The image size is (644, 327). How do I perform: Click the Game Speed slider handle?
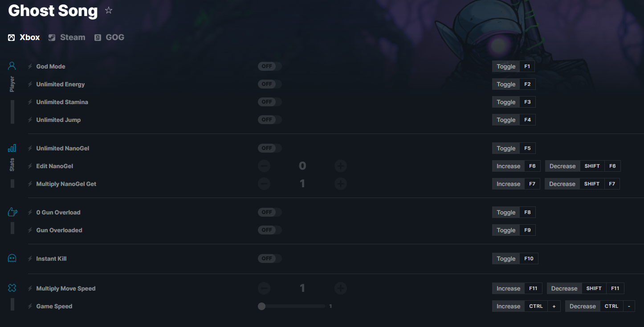[x=261, y=306]
